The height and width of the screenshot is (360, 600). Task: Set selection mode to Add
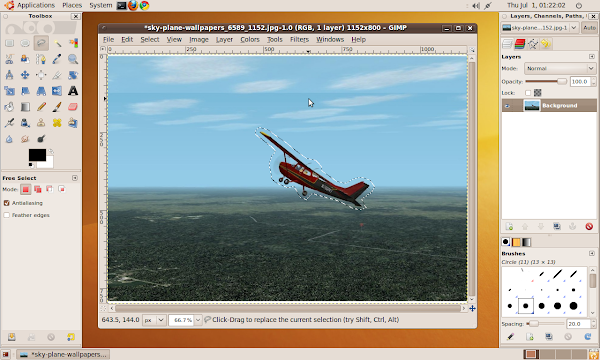[x=38, y=189]
